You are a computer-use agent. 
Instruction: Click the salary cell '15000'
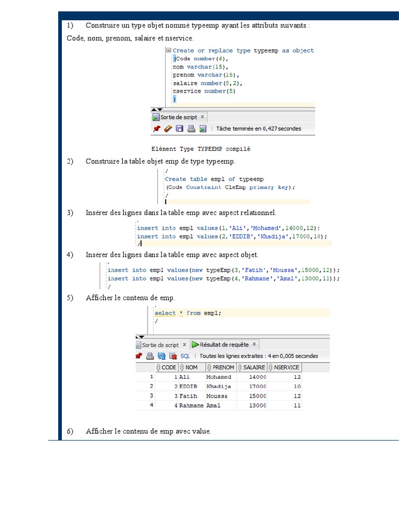(x=252, y=396)
